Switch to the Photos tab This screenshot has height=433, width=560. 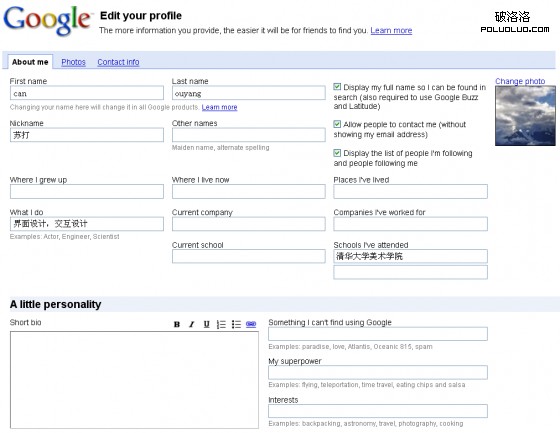point(73,62)
